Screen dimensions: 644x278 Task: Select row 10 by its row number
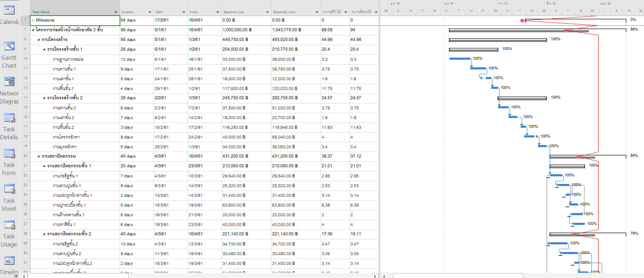(x=25, y=59)
